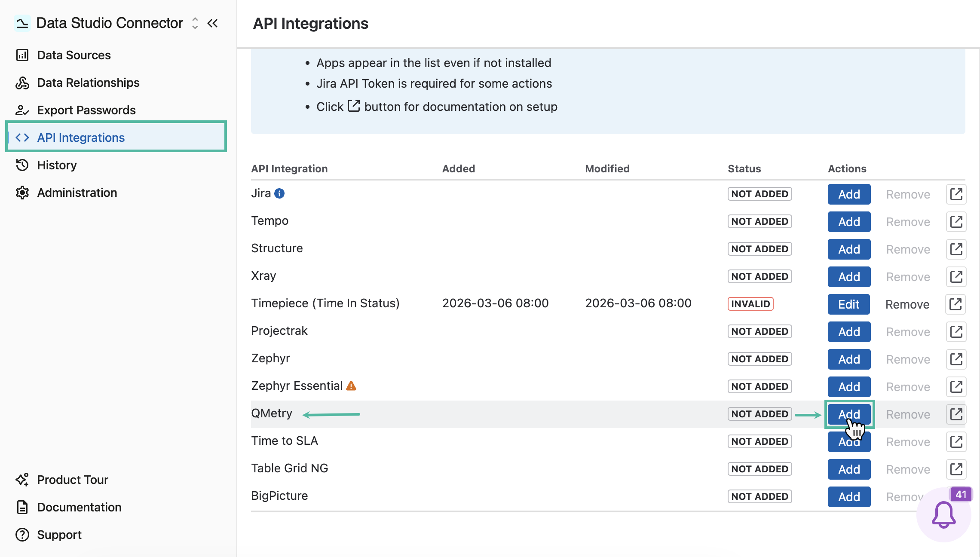Add the Jira integration
This screenshot has width=980, height=557.
pos(849,194)
